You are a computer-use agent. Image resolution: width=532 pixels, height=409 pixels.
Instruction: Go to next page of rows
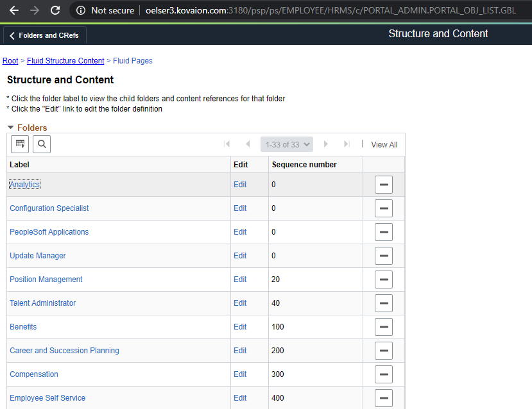(326, 144)
